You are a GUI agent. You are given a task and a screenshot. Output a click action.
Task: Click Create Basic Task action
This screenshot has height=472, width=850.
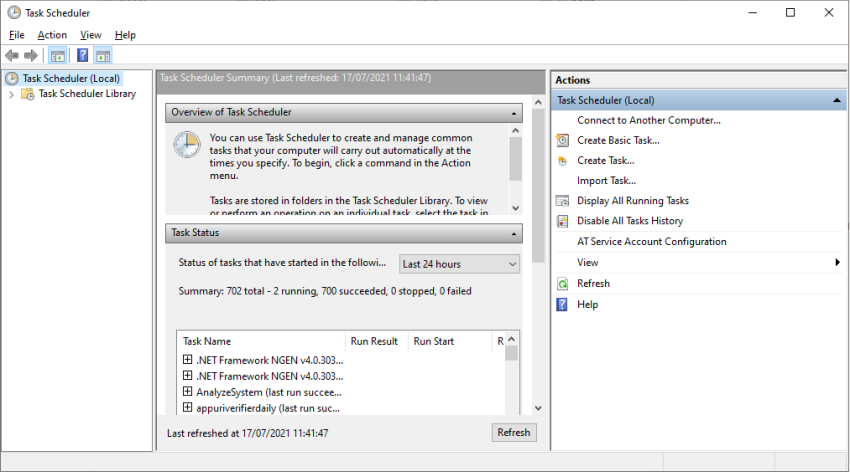coord(618,140)
